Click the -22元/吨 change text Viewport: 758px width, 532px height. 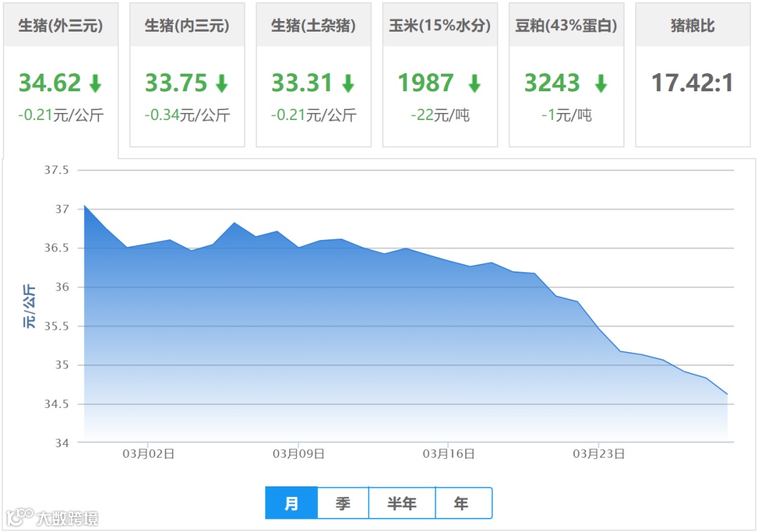click(x=440, y=115)
